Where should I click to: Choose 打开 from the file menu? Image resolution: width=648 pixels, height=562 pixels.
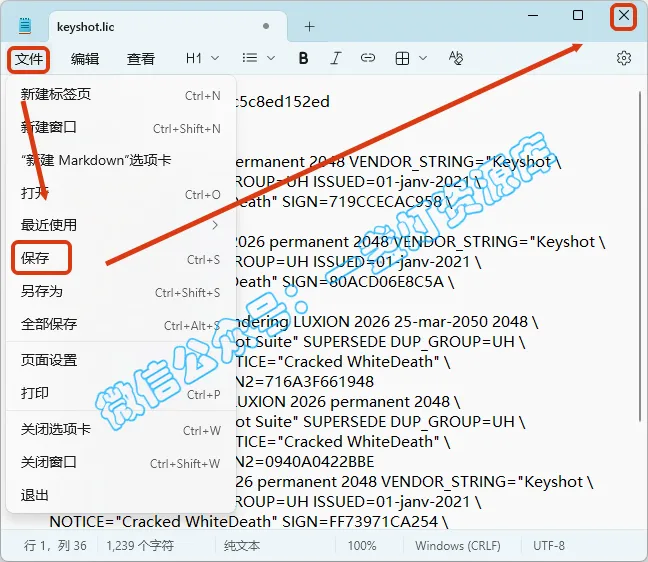tap(121, 193)
